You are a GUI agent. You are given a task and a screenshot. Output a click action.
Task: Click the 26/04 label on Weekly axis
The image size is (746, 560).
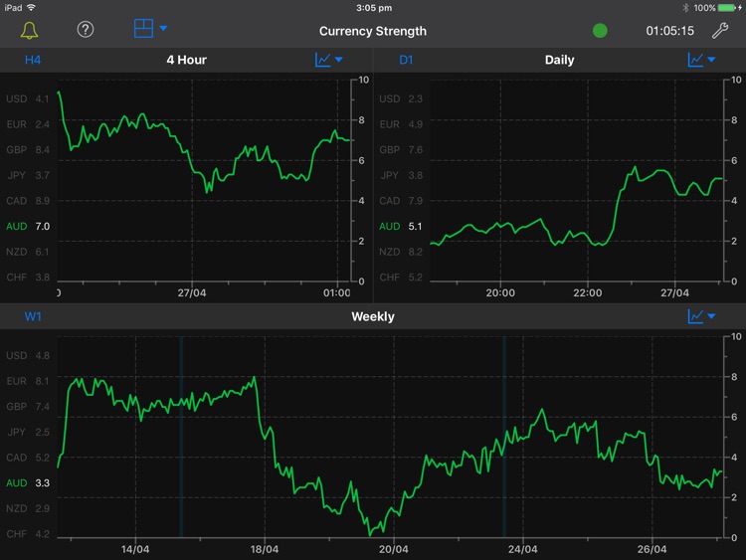(652, 549)
